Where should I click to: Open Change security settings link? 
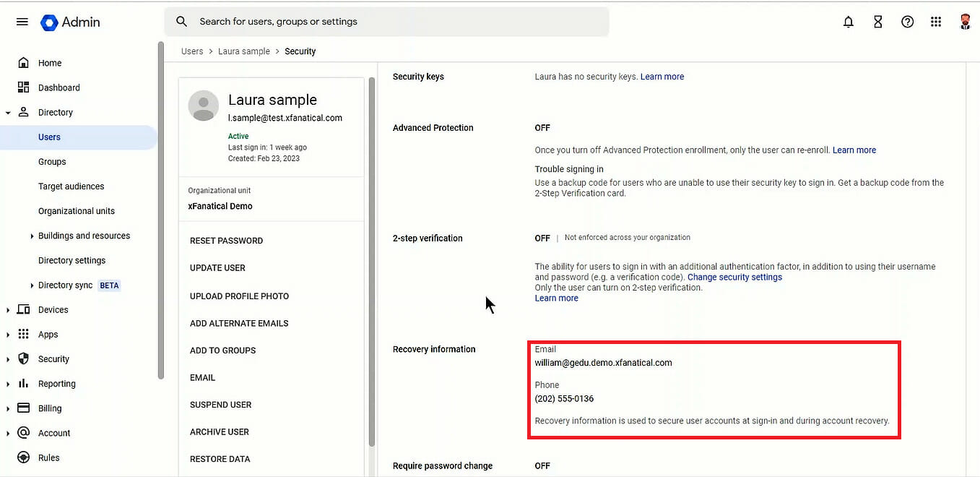(x=734, y=277)
